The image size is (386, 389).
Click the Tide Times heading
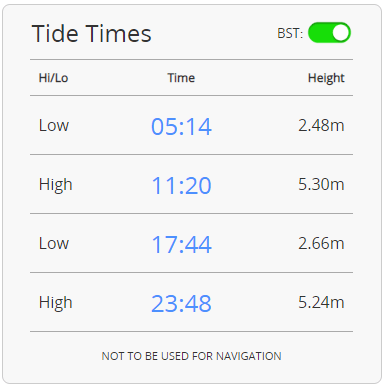91,34
